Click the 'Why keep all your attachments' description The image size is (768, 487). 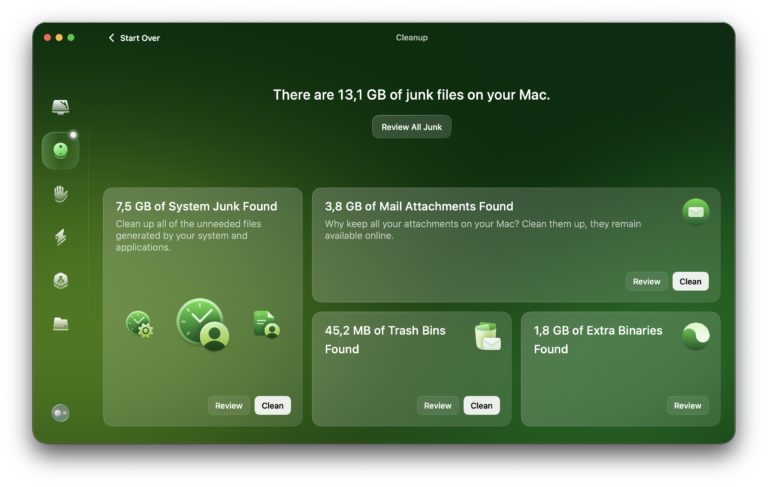(482, 230)
